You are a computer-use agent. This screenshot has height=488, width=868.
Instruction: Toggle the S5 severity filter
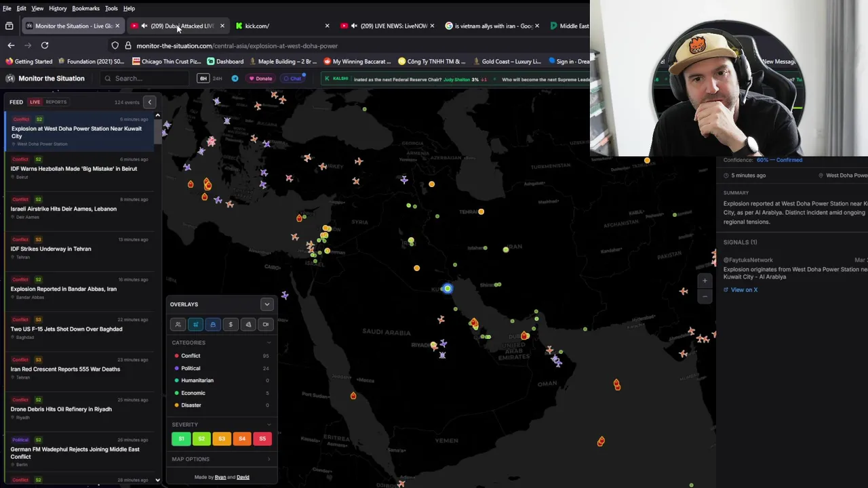tap(262, 439)
